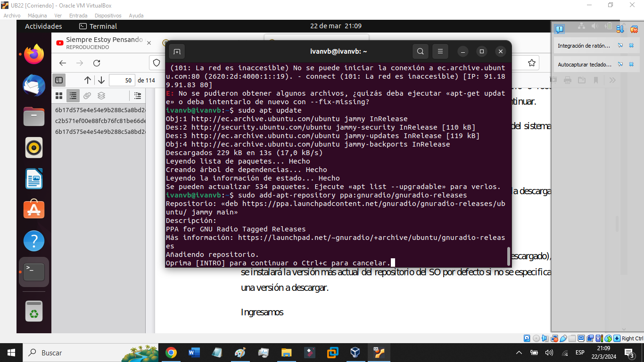Show attachments in PDF sidebar
This screenshot has height=362, width=644.
click(x=87, y=96)
